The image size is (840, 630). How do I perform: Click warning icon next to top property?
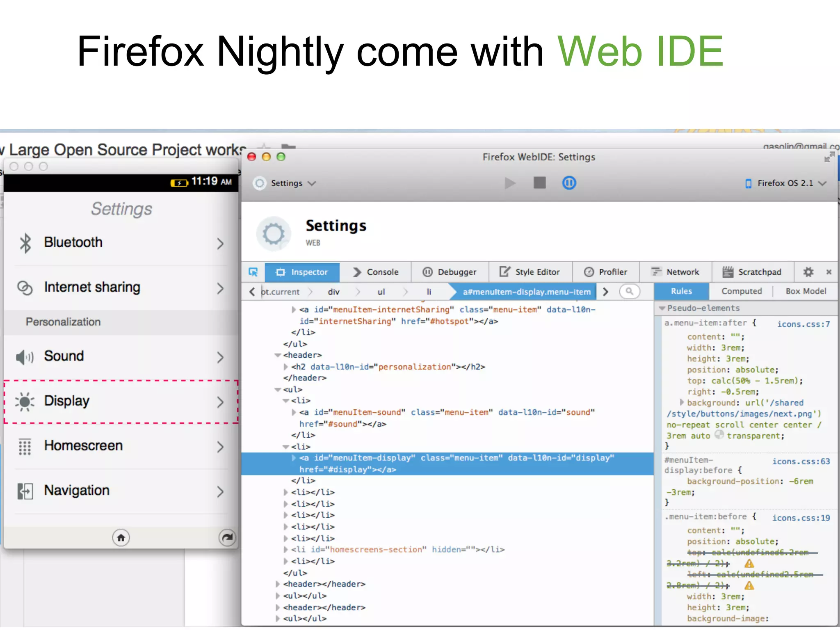click(749, 563)
